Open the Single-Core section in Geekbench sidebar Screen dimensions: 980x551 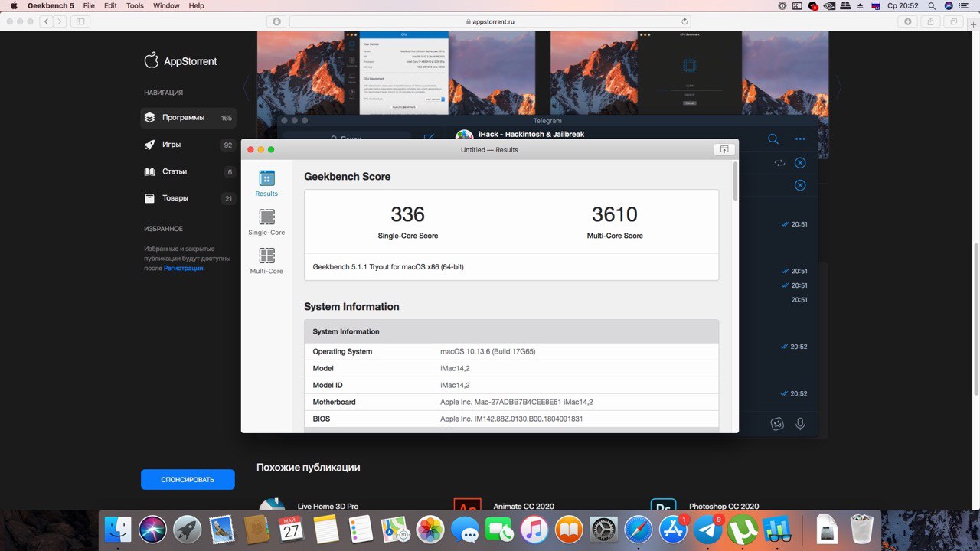click(x=266, y=223)
